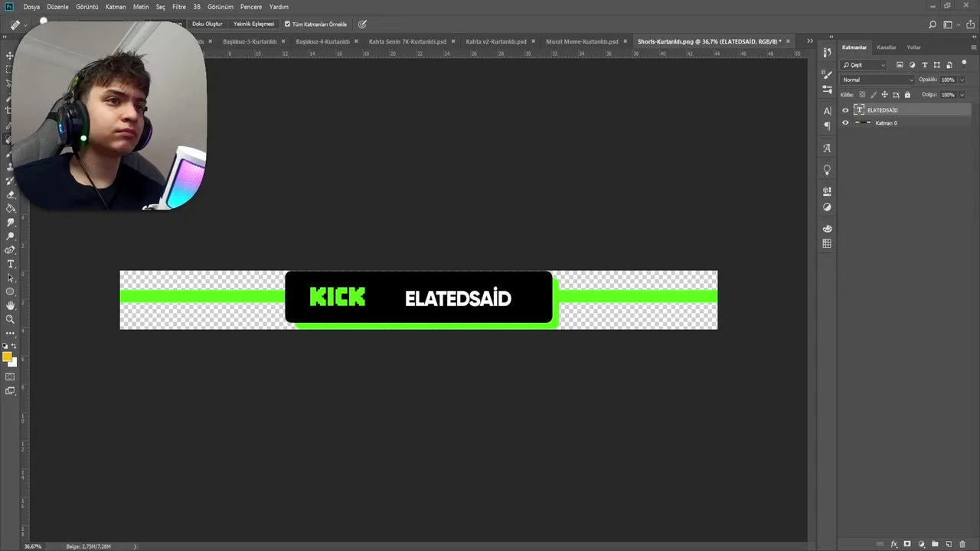Switch to the Yollar tab

pyautogui.click(x=914, y=47)
